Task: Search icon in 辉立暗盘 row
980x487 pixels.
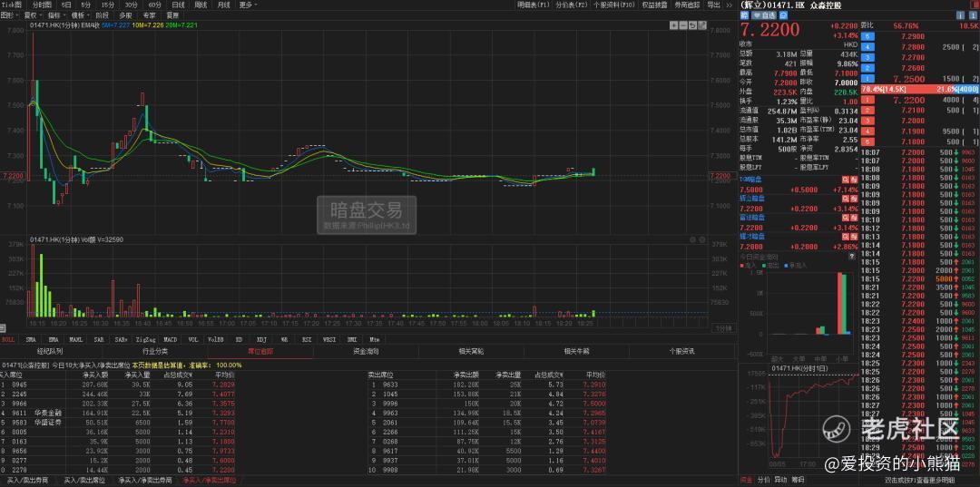Action: click(846, 199)
